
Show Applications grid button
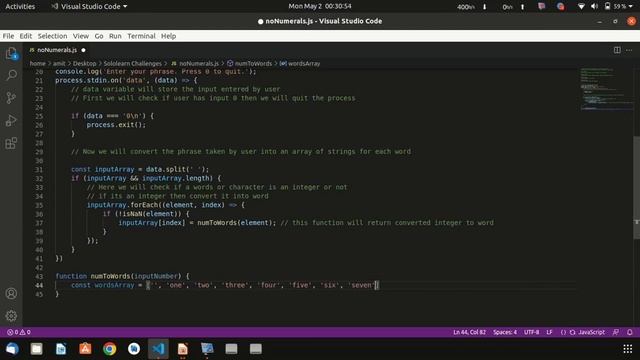(x=628, y=349)
